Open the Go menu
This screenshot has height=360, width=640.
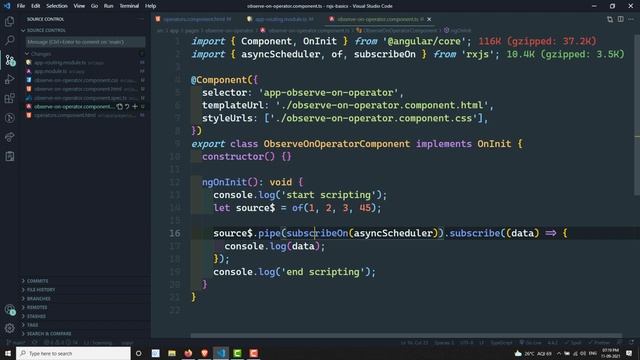point(94,6)
